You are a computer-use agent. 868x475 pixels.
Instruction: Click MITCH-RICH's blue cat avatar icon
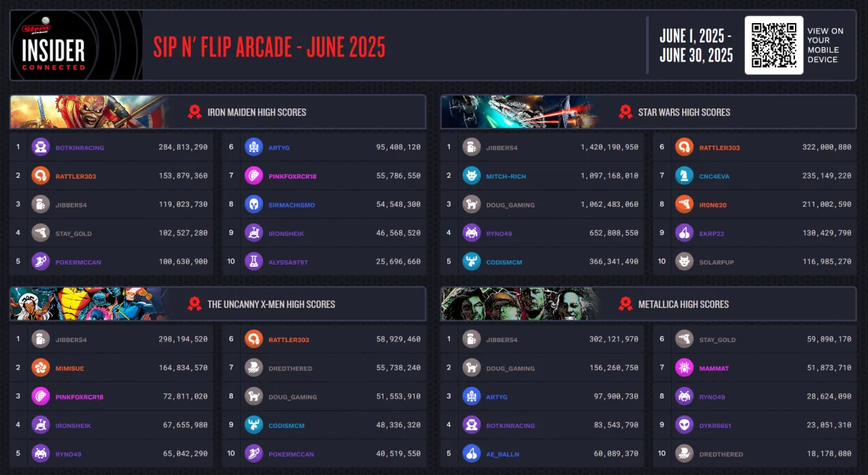(472, 176)
